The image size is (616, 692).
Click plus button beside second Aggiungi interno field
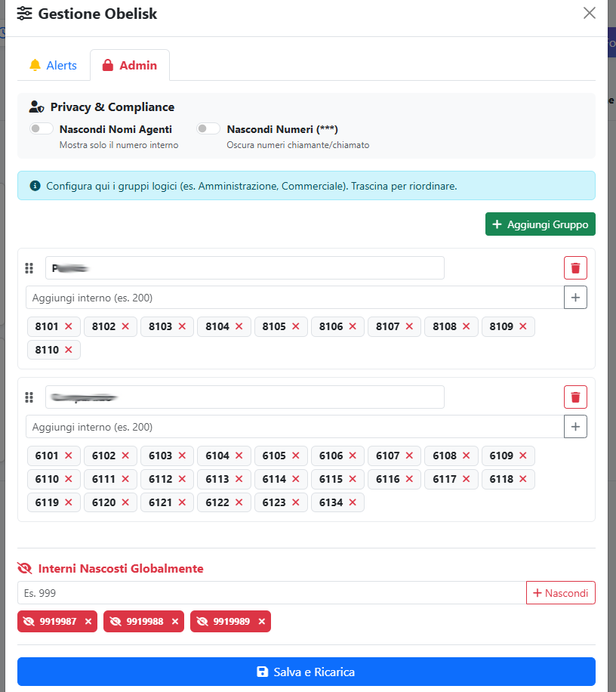click(575, 427)
